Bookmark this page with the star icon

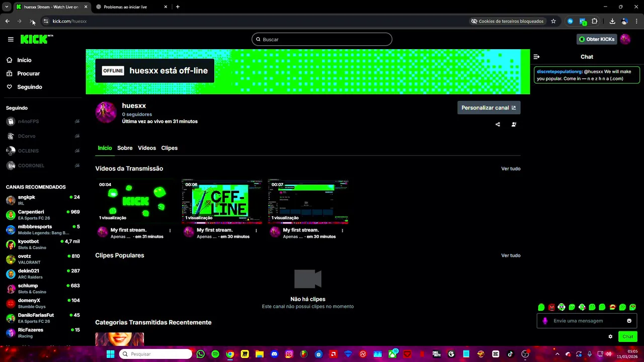coord(553,21)
